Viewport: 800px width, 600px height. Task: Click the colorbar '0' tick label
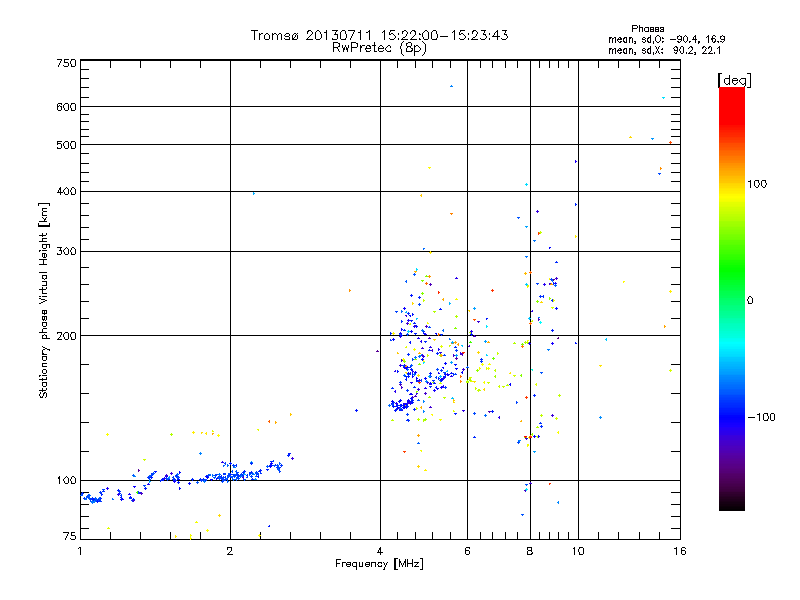coord(750,300)
